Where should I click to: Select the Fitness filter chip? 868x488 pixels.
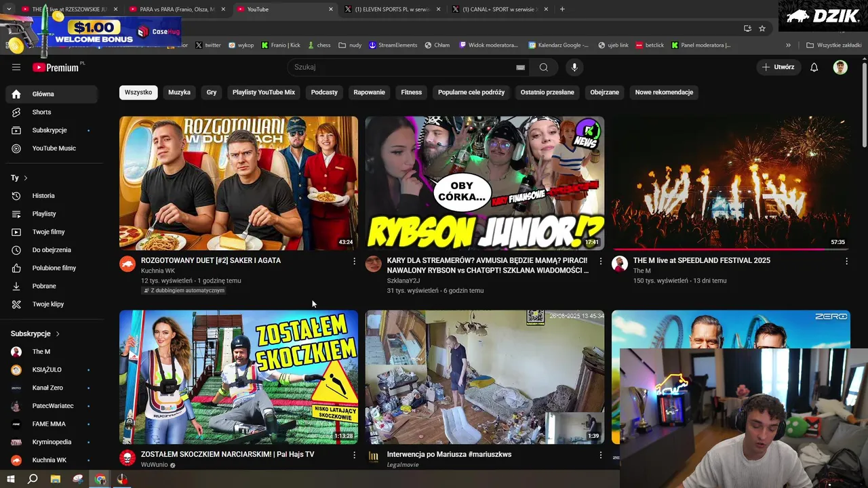tap(411, 92)
